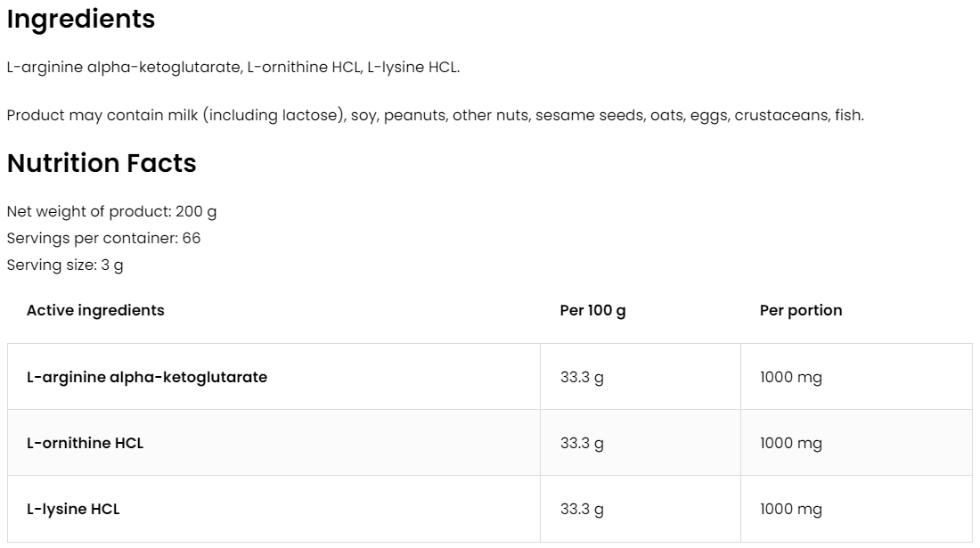Click the 'Per 100 g' column header
Viewport: 980px width, 548px height.
(x=592, y=310)
